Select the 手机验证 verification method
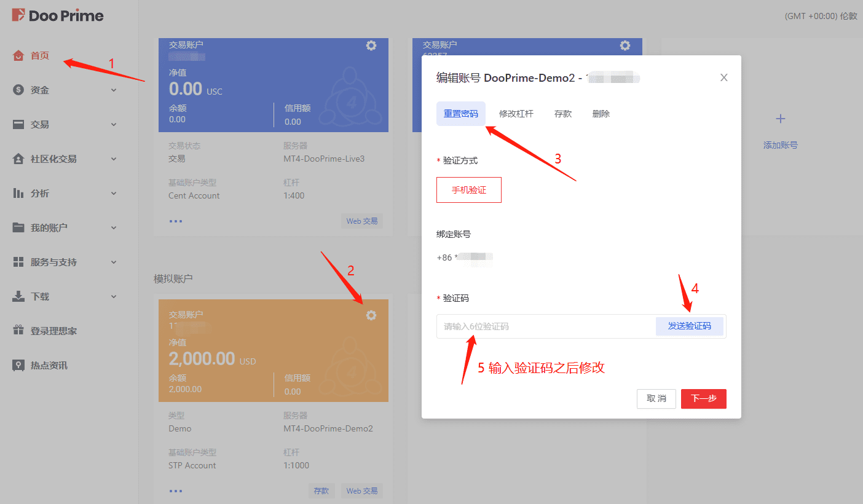 pyautogui.click(x=469, y=190)
